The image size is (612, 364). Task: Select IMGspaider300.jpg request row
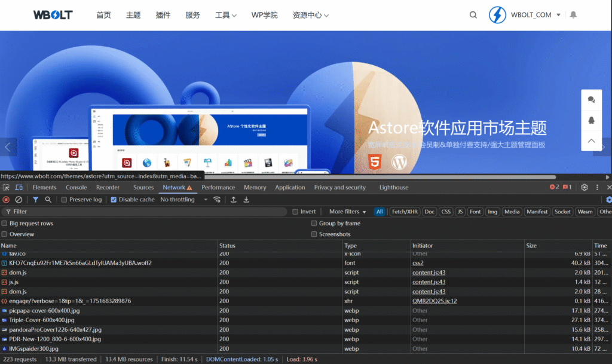coord(306,348)
